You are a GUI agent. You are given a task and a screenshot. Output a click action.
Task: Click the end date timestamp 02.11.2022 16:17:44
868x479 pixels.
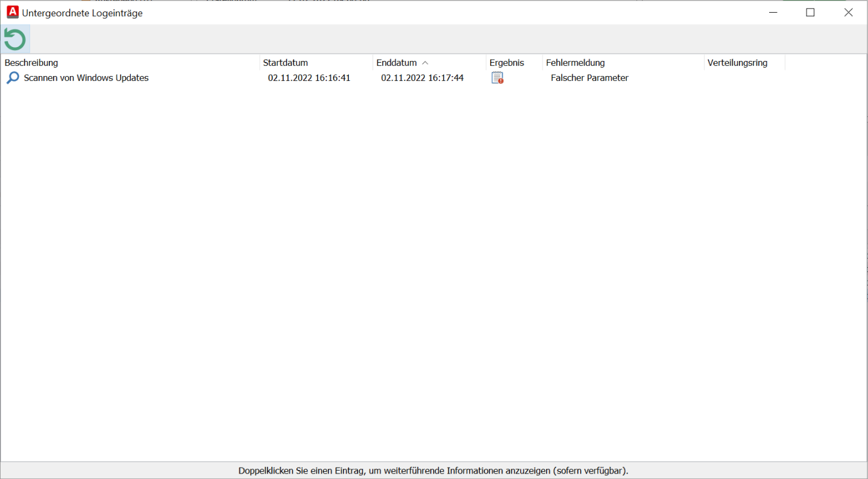pos(421,77)
